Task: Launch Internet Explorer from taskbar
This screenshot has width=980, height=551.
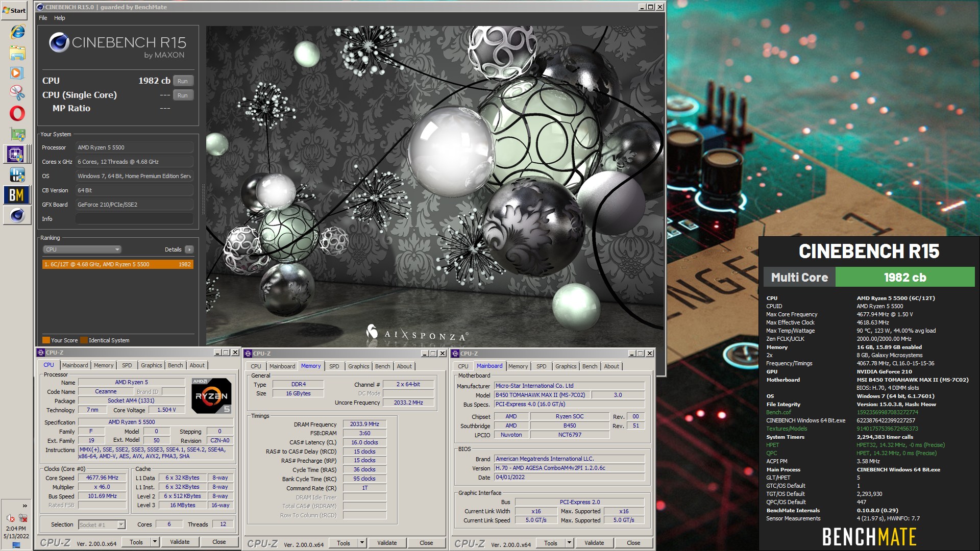Action: 17,32
